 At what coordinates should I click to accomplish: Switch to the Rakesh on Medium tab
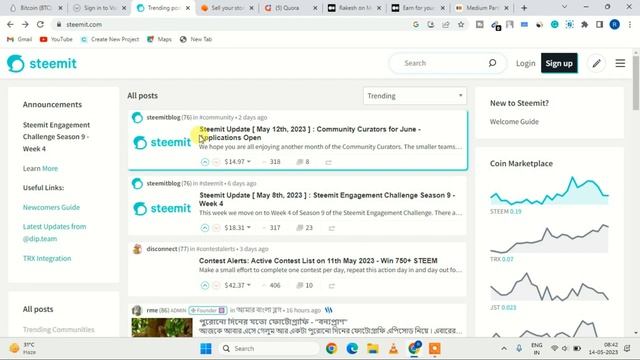pyautogui.click(x=354, y=8)
